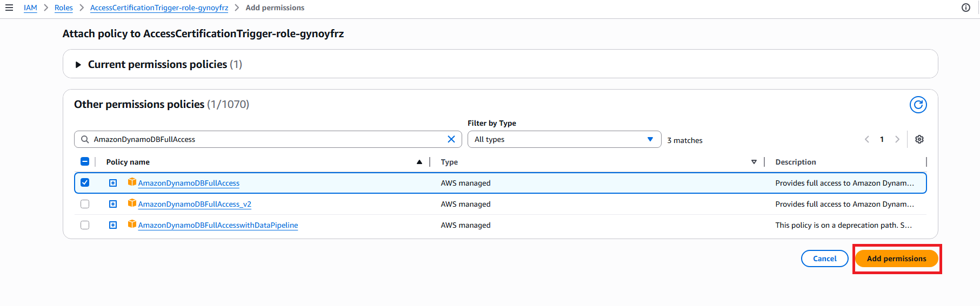Click the AmazonDynamoDBFullAccess policy cube icon
Viewport: 980px width, 306px height.
[x=132, y=182]
